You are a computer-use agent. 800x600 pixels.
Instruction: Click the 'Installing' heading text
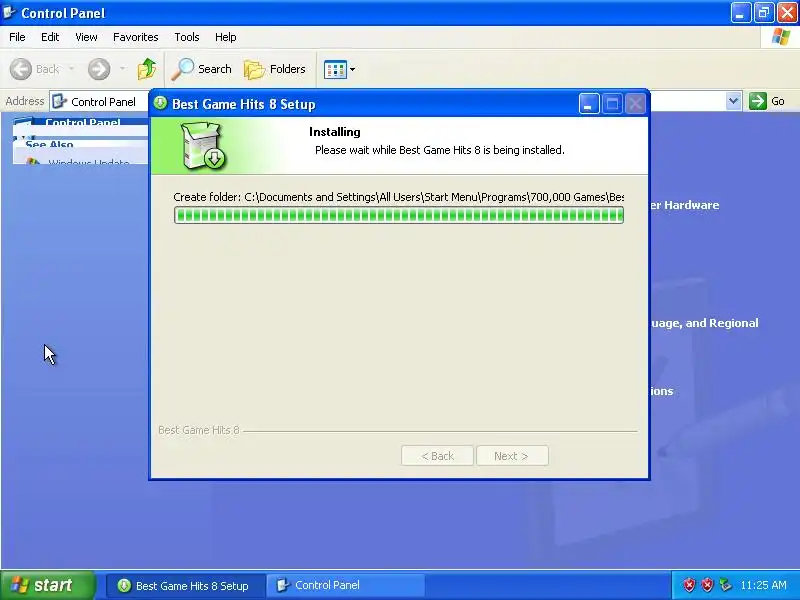335,132
